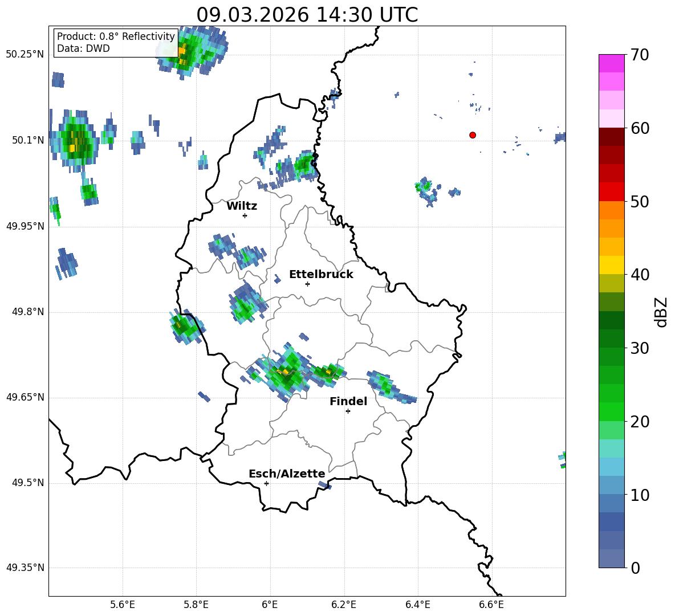
Task: Select the magenta 70 dBZ colorbar segment
Action: coord(611,63)
